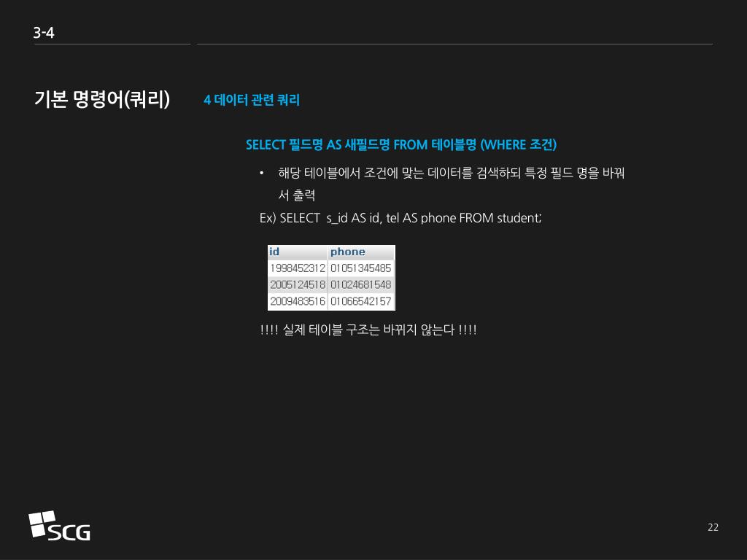The image size is (747, 560).
Task: Select the title 기본 명령어(쿼리)
Action: click(102, 99)
